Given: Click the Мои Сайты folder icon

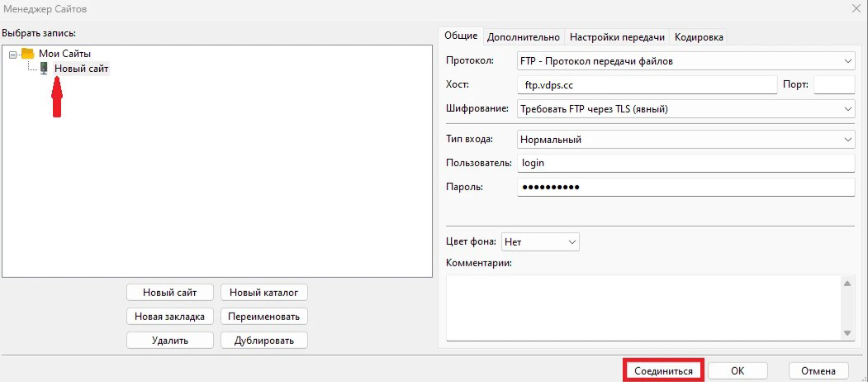Looking at the screenshot, I should tap(27, 54).
